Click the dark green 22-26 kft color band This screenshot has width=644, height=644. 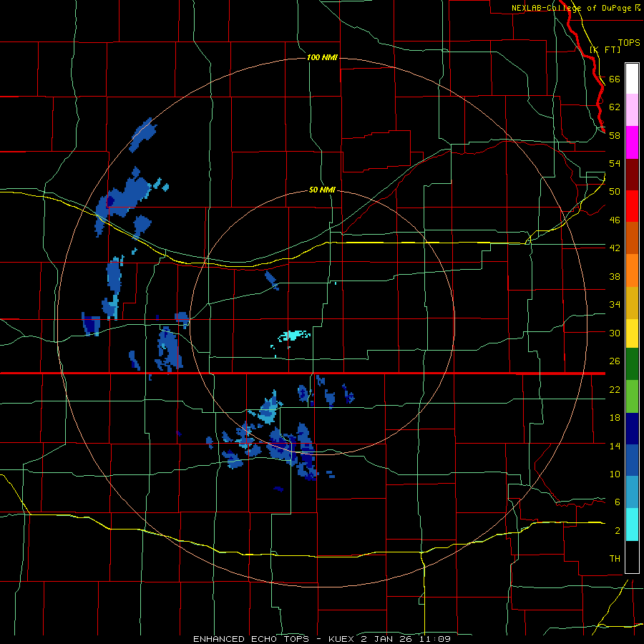pos(632,364)
